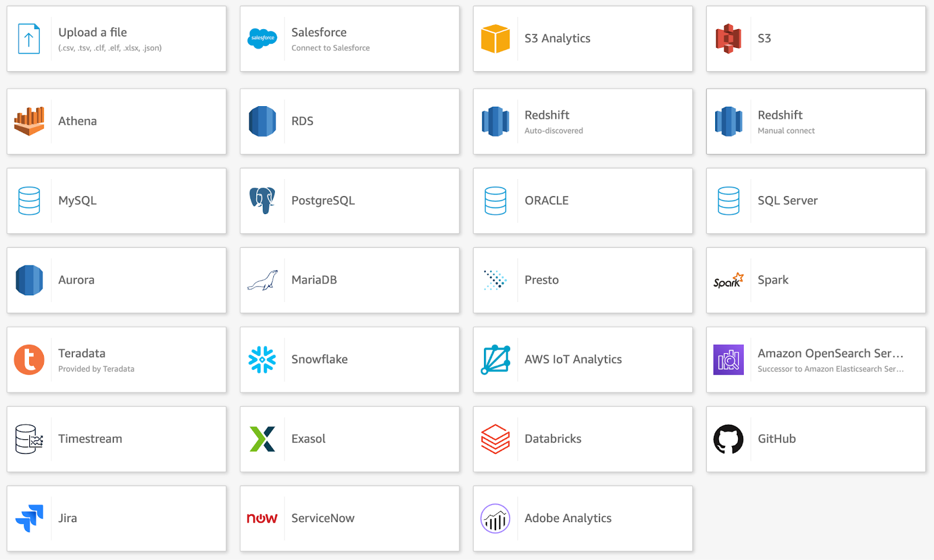
Task: Select the Salesforce cloud logo
Action: point(262,38)
